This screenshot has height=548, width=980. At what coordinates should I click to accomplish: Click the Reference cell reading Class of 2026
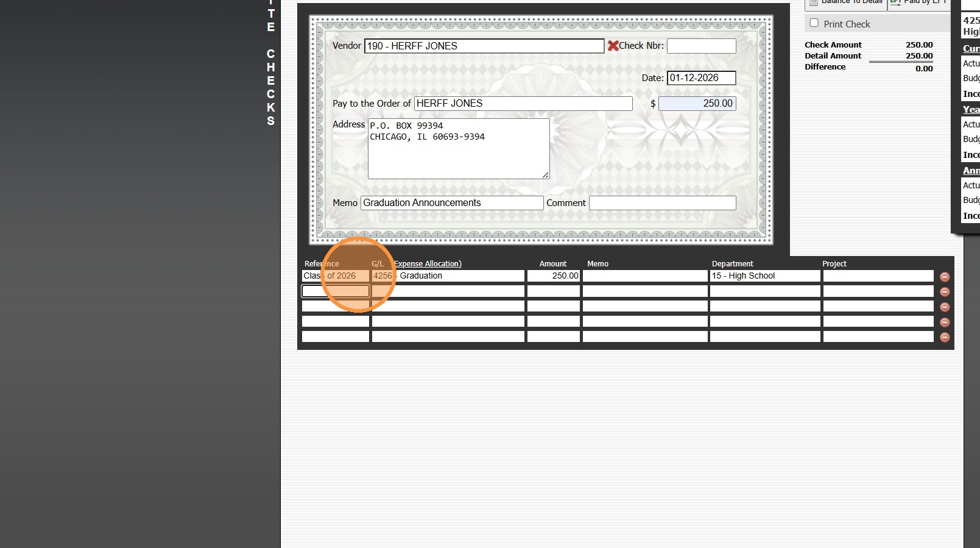[x=336, y=276]
